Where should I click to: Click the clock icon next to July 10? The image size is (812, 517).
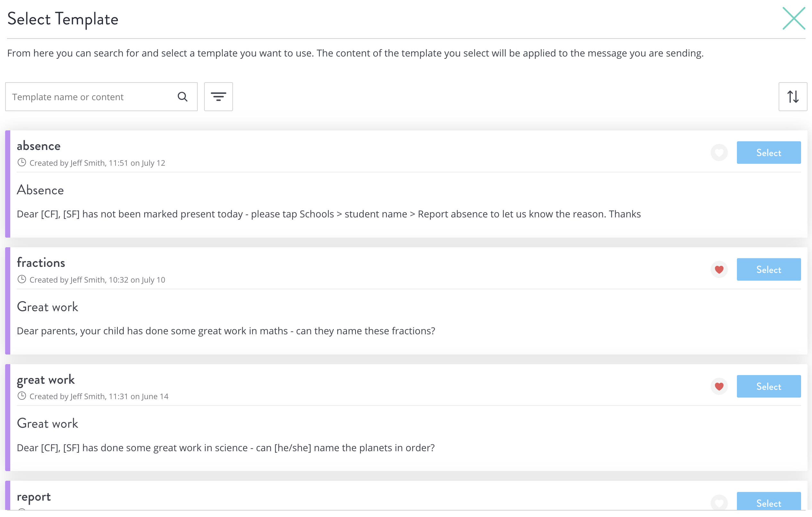22,279
